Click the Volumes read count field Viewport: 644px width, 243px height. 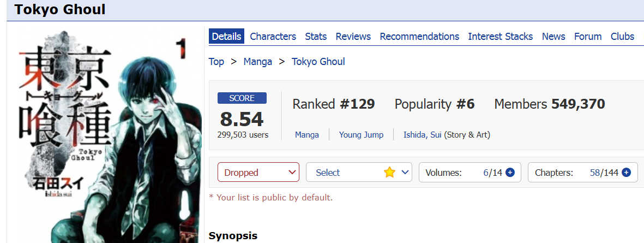486,173
